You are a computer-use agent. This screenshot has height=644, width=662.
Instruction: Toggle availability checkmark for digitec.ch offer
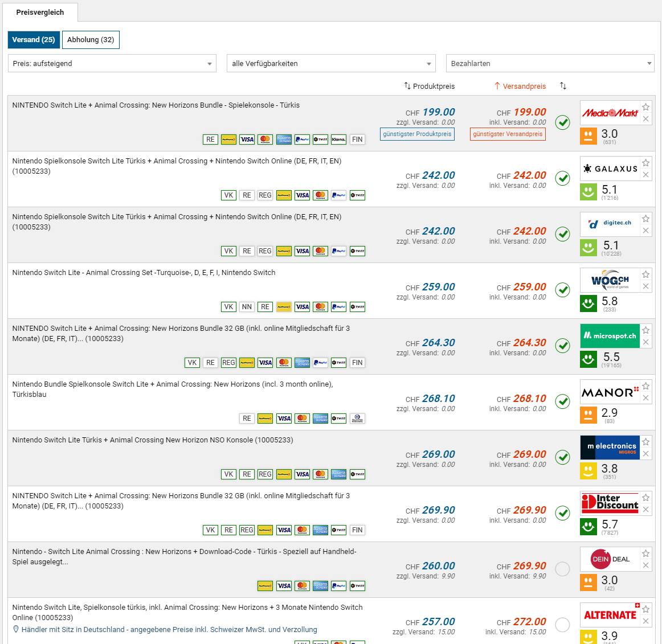pos(562,234)
